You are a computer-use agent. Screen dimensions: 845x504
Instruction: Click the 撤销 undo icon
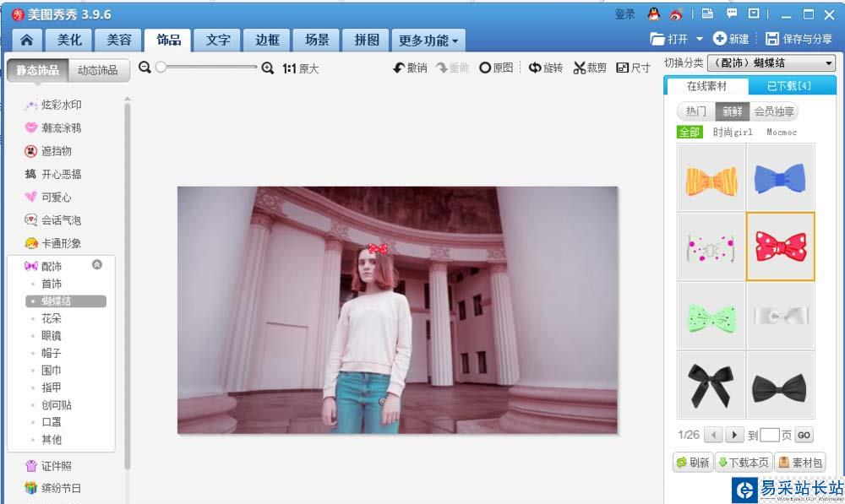pyautogui.click(x=399, y=68)
